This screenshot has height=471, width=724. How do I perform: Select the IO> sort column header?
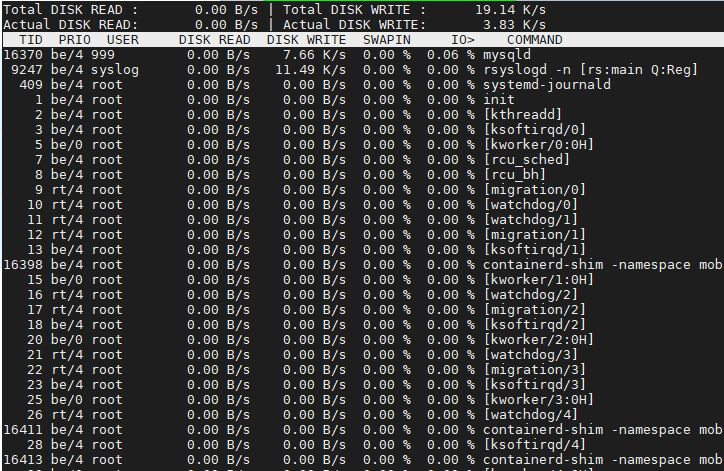(x=462, y=39)
